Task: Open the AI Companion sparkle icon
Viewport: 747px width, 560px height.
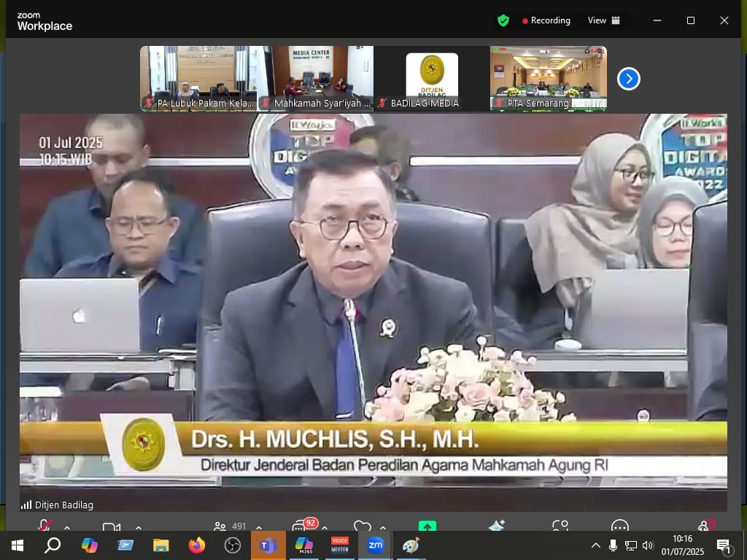Action: click(497, 526)
